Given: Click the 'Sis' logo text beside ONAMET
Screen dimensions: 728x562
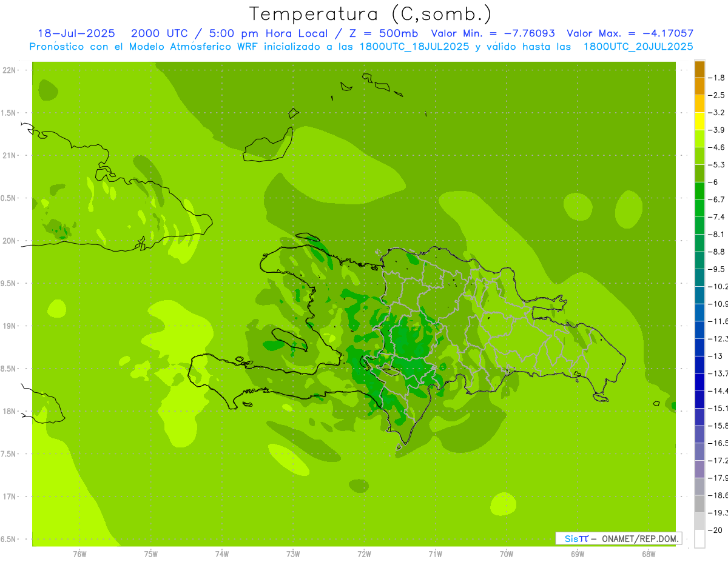Looking at the screenshot, I should (571, 538).
